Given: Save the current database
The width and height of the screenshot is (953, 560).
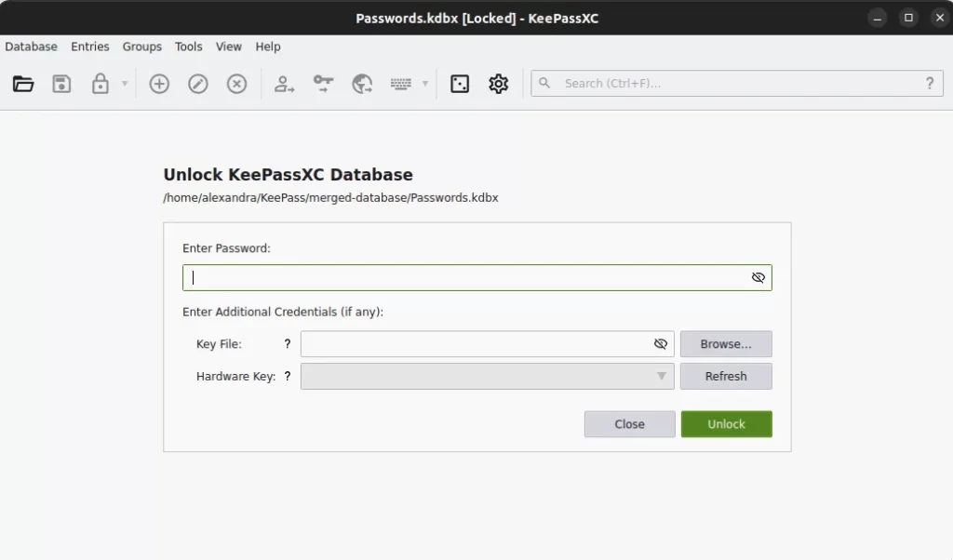Looking at the screenshot, I should (x=61, y=83).
